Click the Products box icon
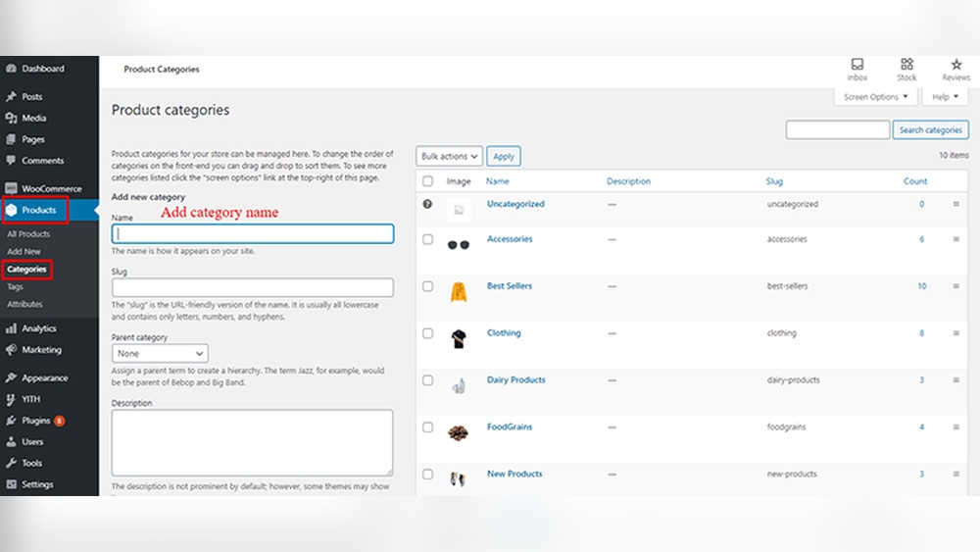 pos(11,210)
